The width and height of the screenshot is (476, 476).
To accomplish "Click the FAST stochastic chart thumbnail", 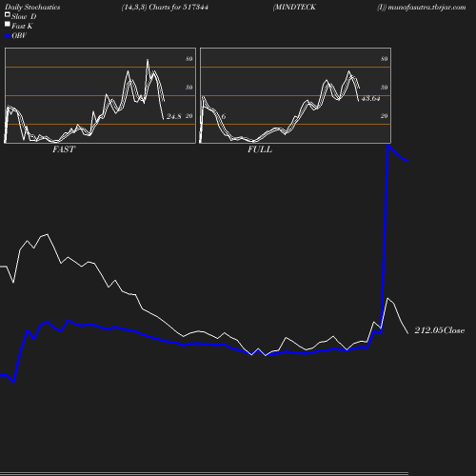I will tap(100, 95).
